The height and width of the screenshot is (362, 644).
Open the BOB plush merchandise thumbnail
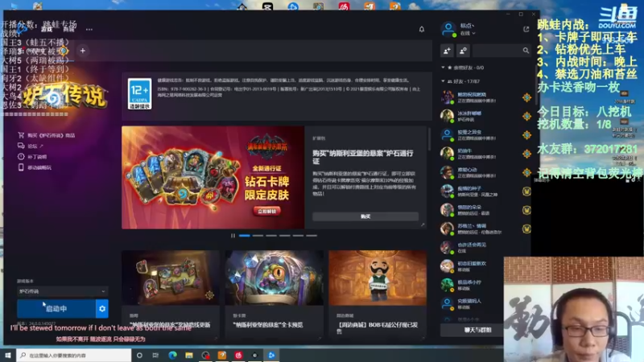pyautogui.click(x=378, y=278)
